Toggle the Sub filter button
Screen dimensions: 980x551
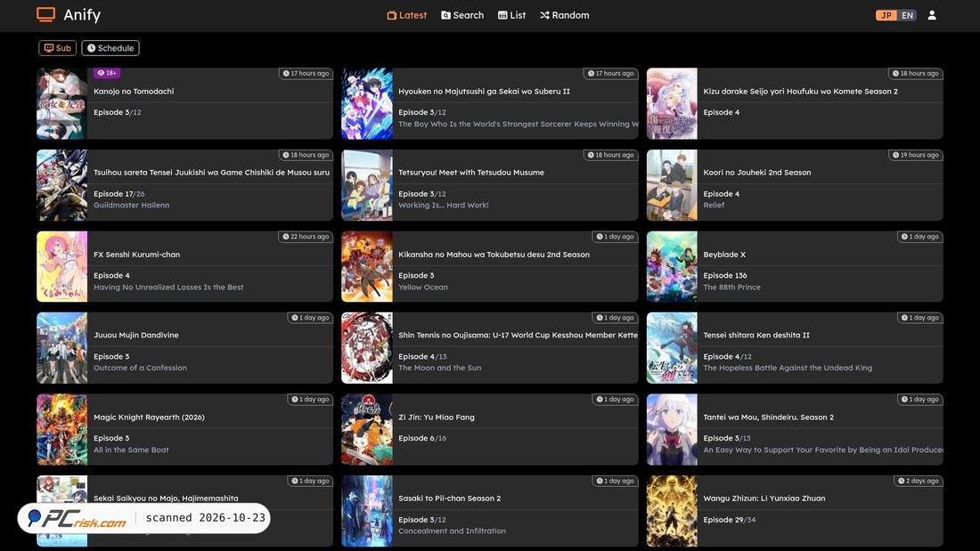[x=58, y=48]
